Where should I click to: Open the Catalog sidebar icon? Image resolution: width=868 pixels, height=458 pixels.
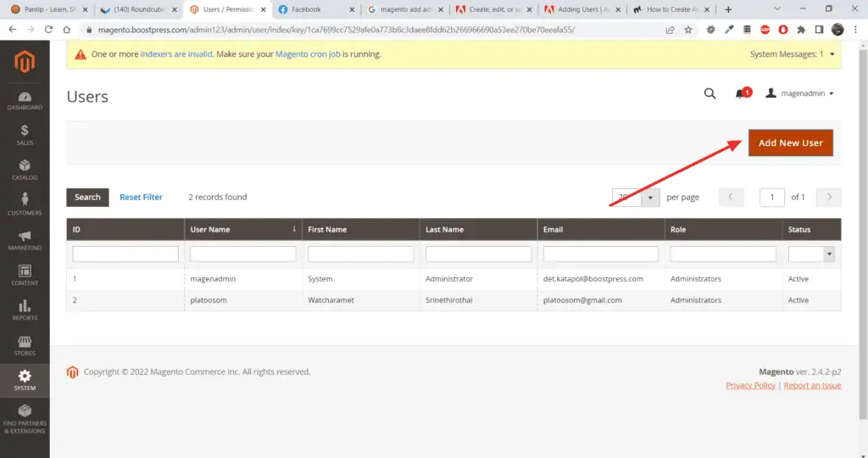pyautogui.click(x=25, y=170)
